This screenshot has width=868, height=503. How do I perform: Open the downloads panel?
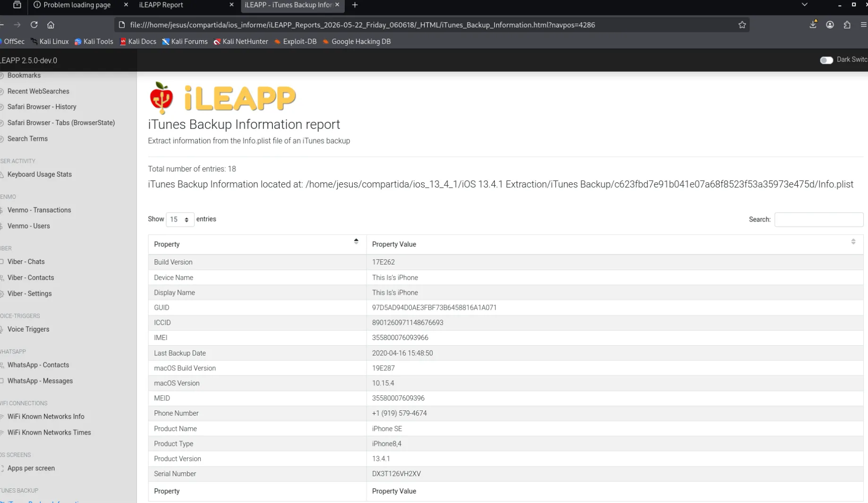click(x=813, y=25)
